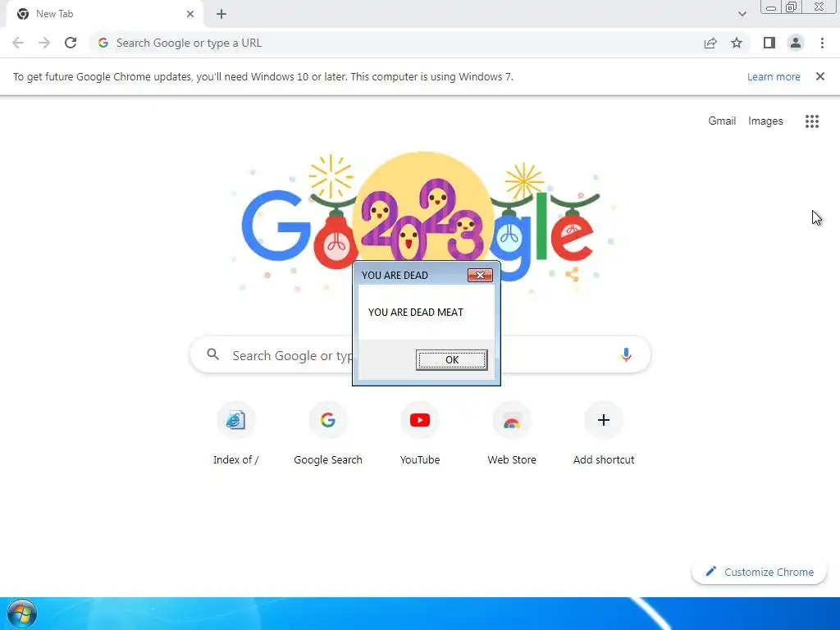Screen dimensions: 840x630
Task: Click the share this page icon
Action: (x=710, y=43)
